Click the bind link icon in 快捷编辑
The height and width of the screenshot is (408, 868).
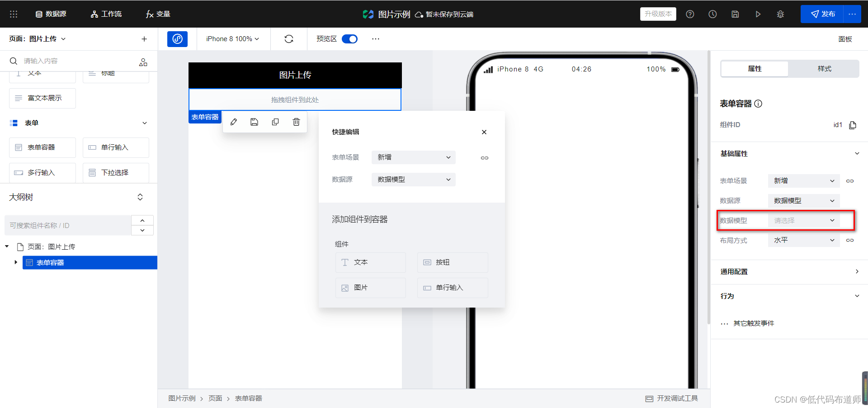pos(485,158)
